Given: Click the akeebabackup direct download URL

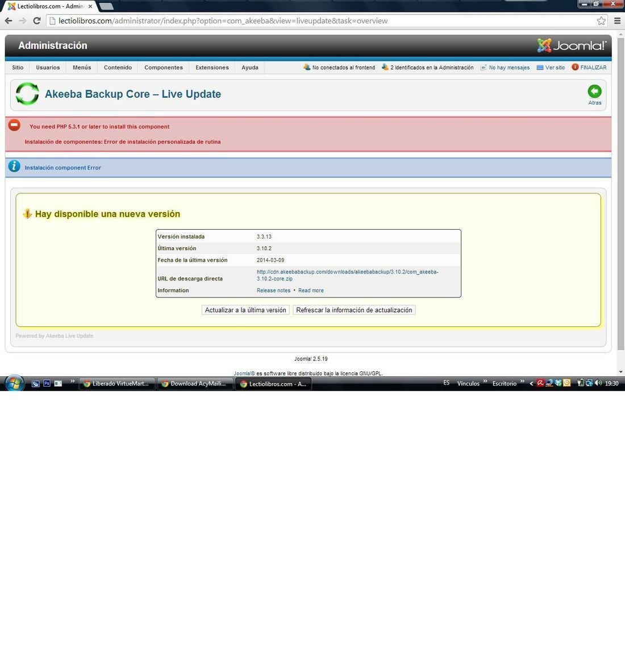Looking at the screenshot, I should tap(347, 275).
